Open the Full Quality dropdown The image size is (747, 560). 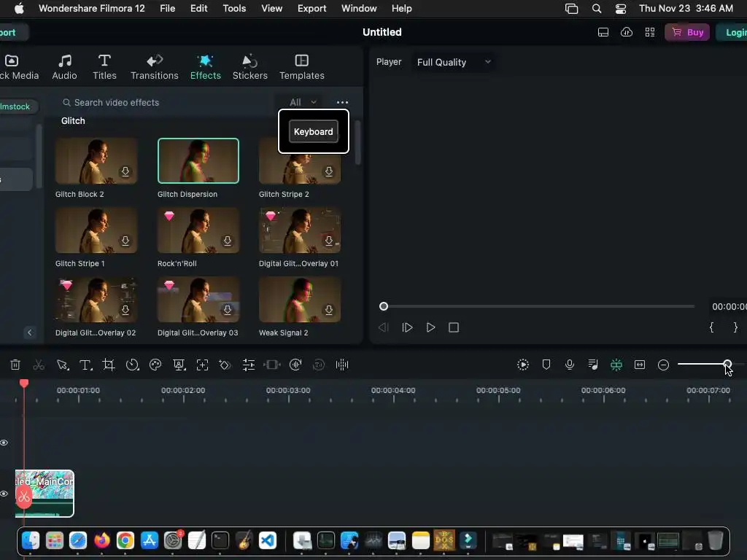[x=454, y=62]
